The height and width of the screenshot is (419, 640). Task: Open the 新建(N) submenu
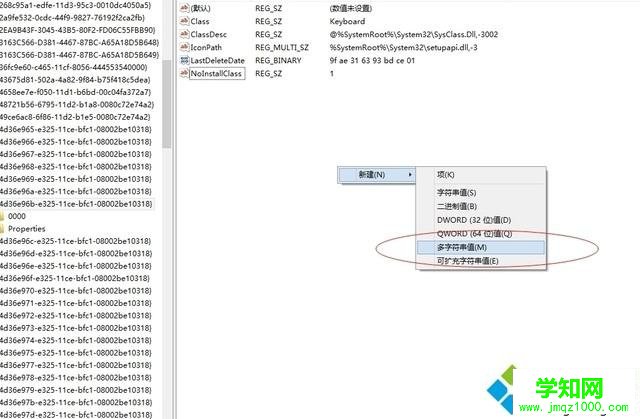point(376,175)
